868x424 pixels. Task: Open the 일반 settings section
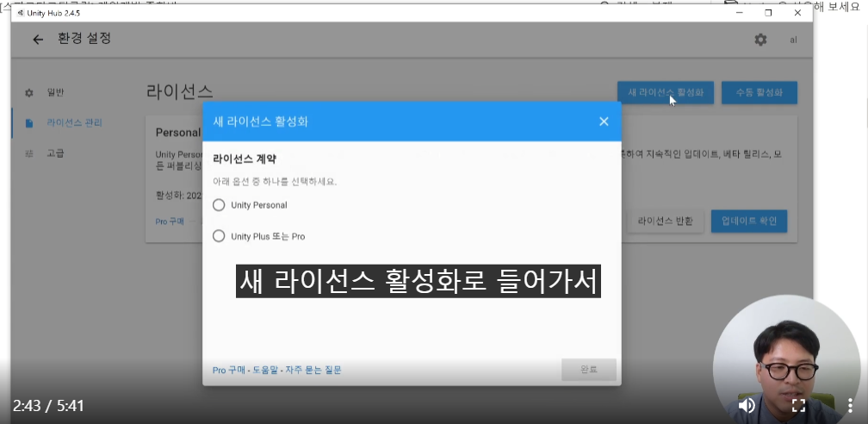pos(55,92)
